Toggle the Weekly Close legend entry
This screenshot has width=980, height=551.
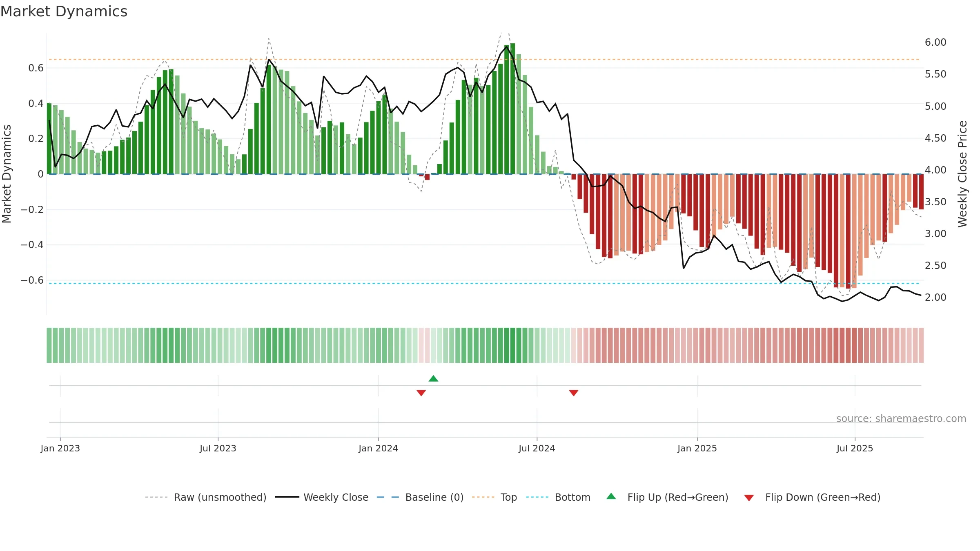tap(322, 497)
